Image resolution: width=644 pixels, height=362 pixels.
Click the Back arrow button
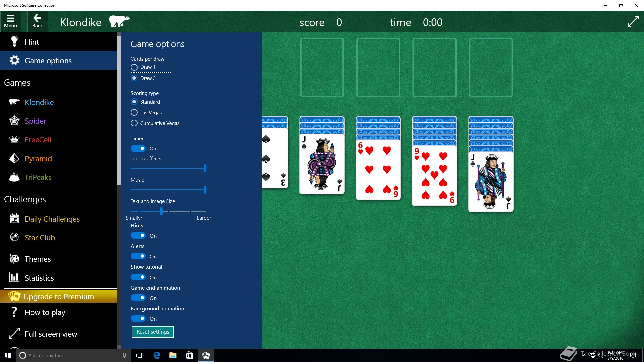(37, 21)
